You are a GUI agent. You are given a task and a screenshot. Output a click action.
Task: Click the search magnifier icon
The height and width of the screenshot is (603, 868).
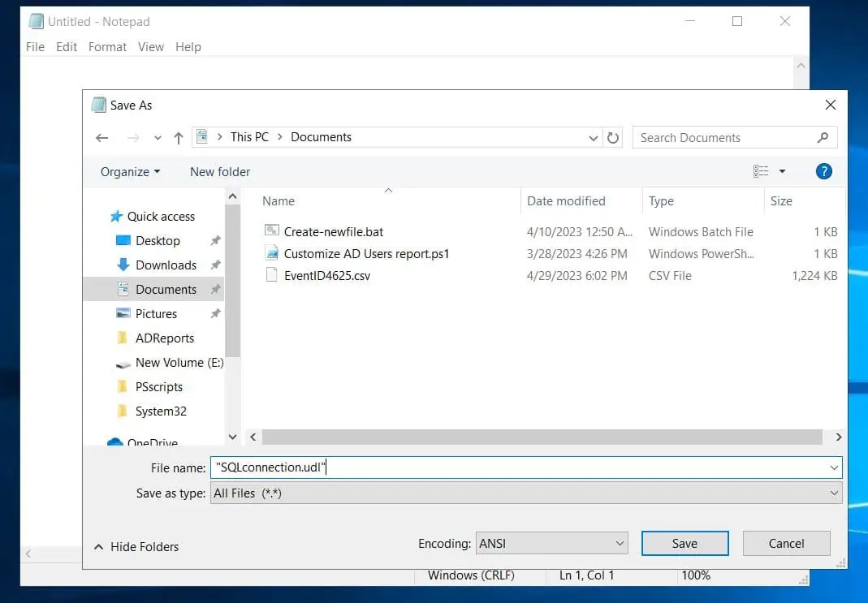pyautogui.click(x=823, y=137)
